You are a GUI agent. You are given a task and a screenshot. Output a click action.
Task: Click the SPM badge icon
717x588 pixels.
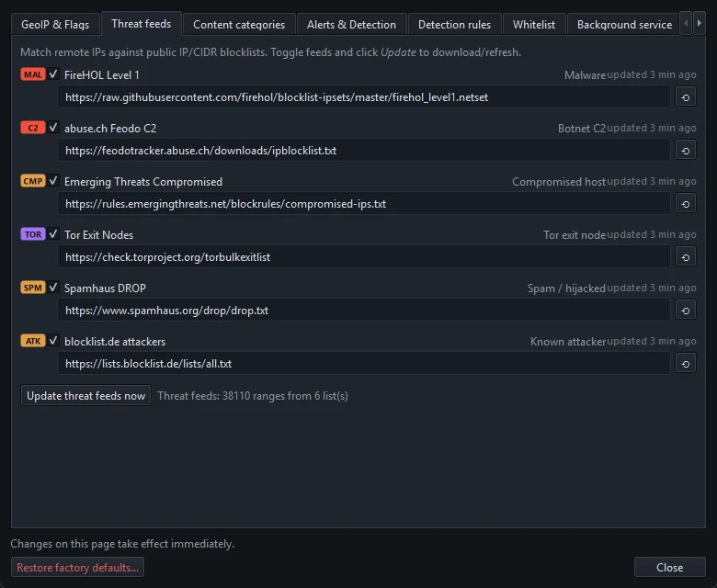tap(33, 288)
